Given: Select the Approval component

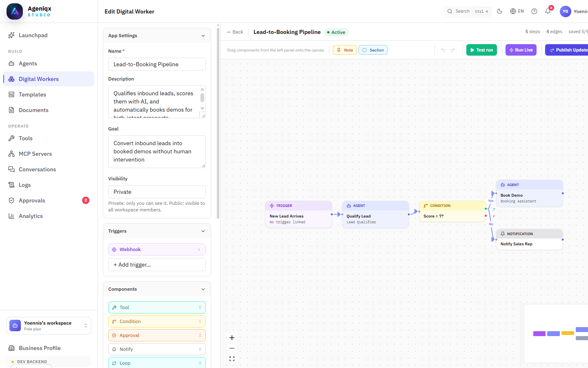Looking at the screenshot, I should tap(157, 335).
